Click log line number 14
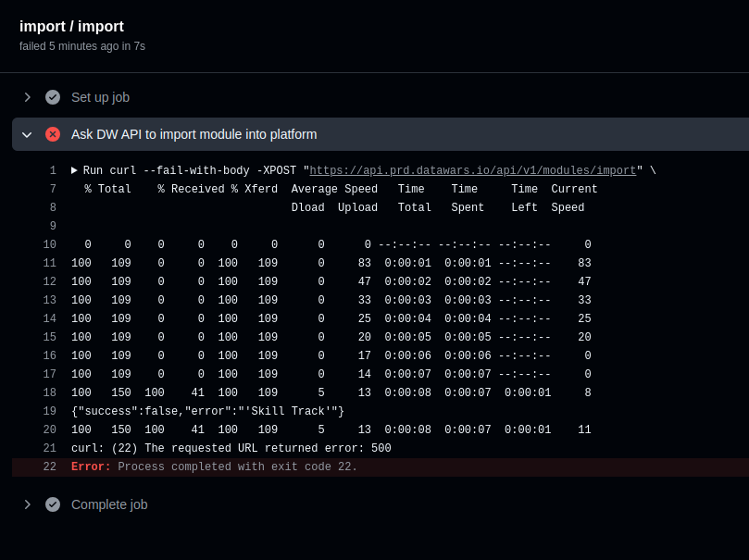The image size is (749, 560). (50, 318)
